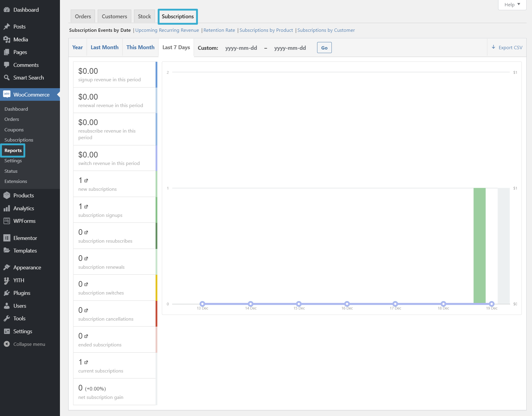Click the Appearance paintbrush icon

pos(7,267)
